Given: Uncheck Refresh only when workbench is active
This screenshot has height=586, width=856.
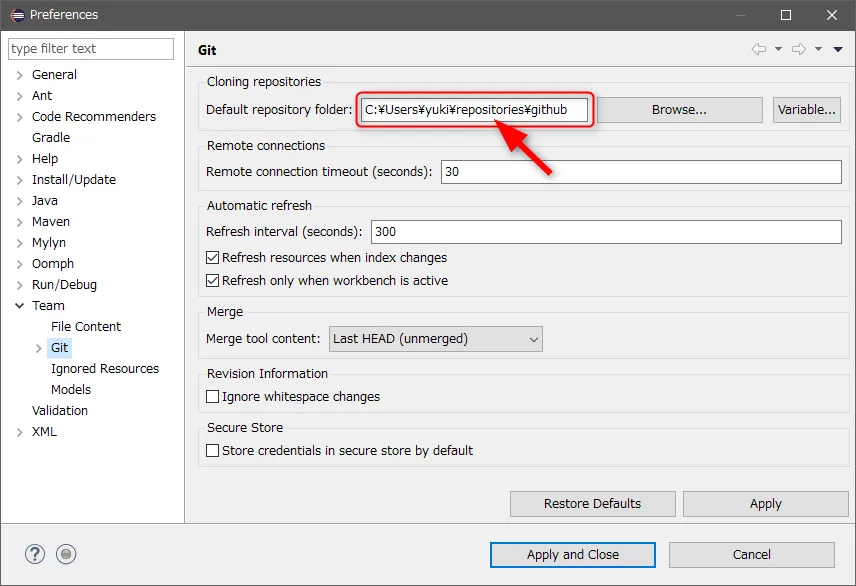Looking at the screenshot, I should coord(212,281).
